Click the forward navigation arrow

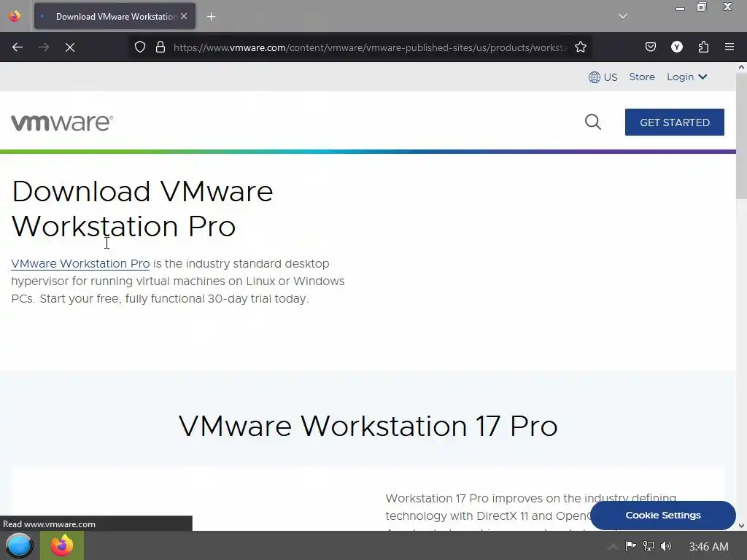click(x=44, y=47)
